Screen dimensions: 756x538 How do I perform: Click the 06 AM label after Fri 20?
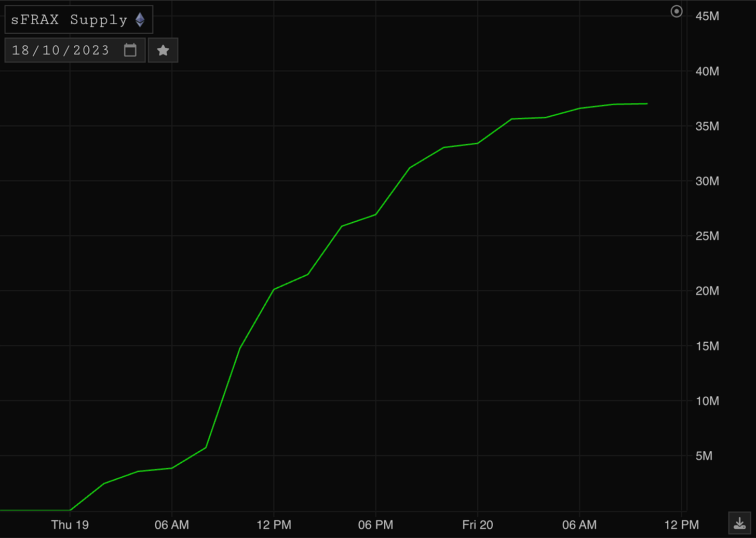pos(579,524)
